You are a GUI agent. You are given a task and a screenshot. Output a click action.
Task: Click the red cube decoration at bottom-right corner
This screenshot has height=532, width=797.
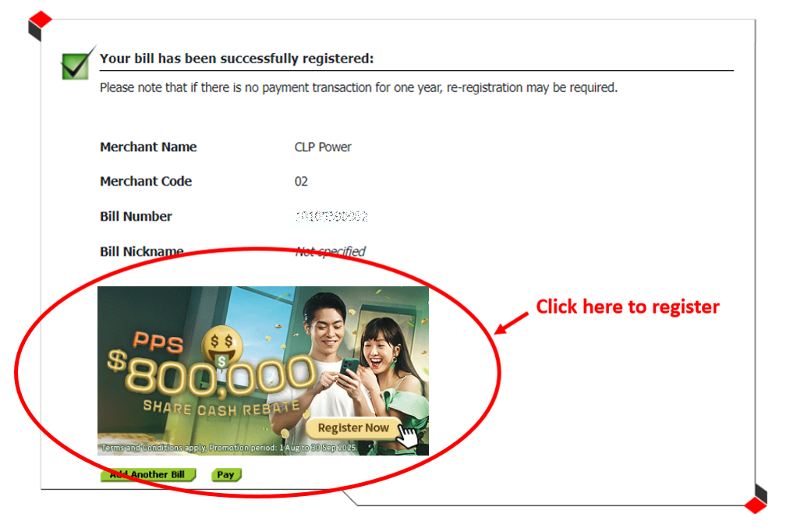[x=756, y=499]
